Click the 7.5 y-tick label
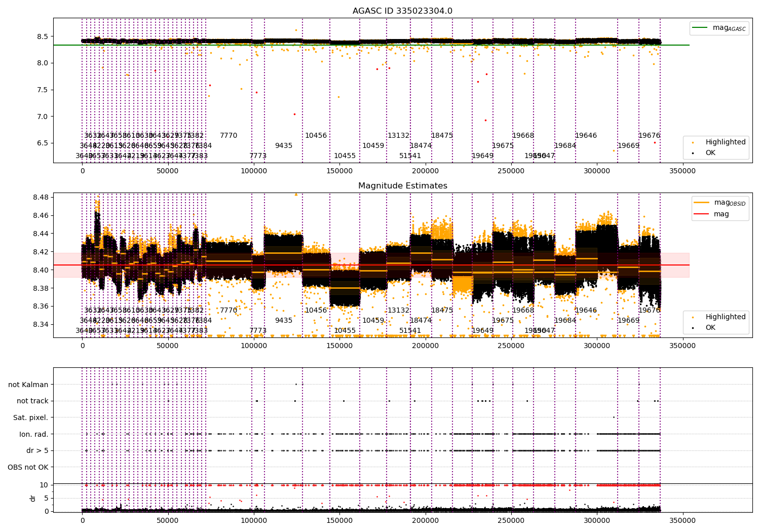760x532 pixels. (x=43, y=90)
